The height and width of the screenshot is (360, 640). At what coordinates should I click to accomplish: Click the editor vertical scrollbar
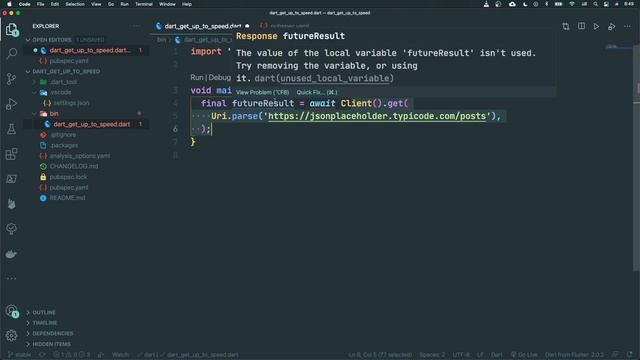point(636,157)
